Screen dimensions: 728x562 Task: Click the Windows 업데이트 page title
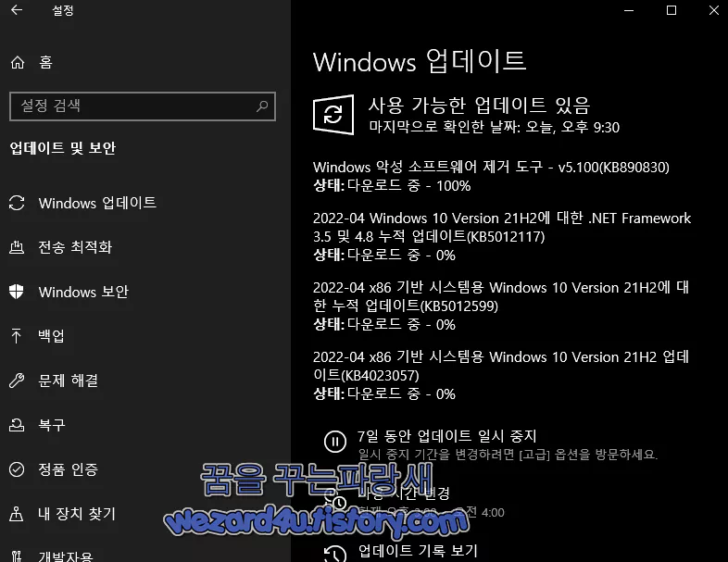click(420, 61)
